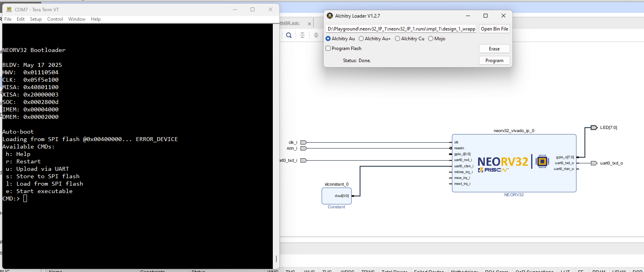Viewport: 644px width, 272px height.
Task: Click the 'SOC: 0x0002800d' terminal line
Action: [30, 102]
